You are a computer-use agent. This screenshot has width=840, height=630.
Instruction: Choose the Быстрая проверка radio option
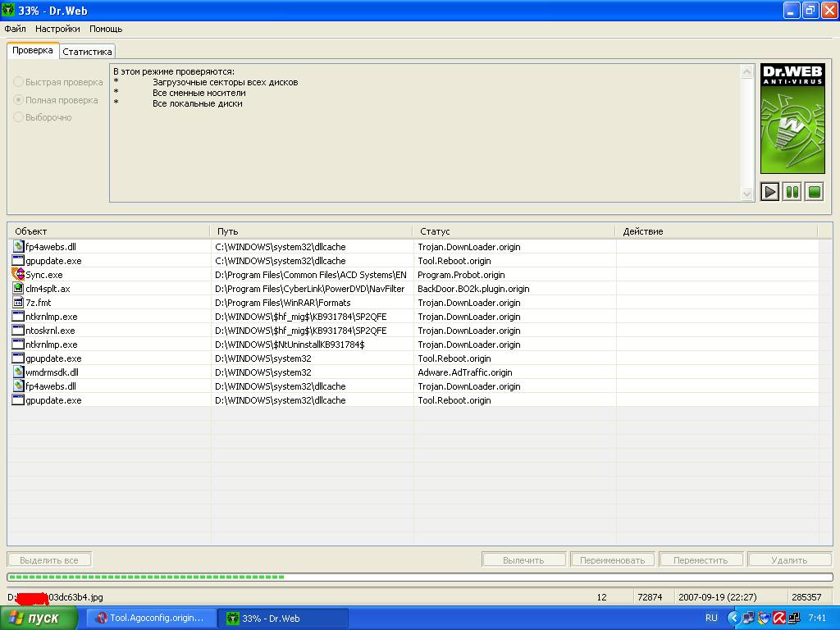pyautogui.click(x=58, y=82)
